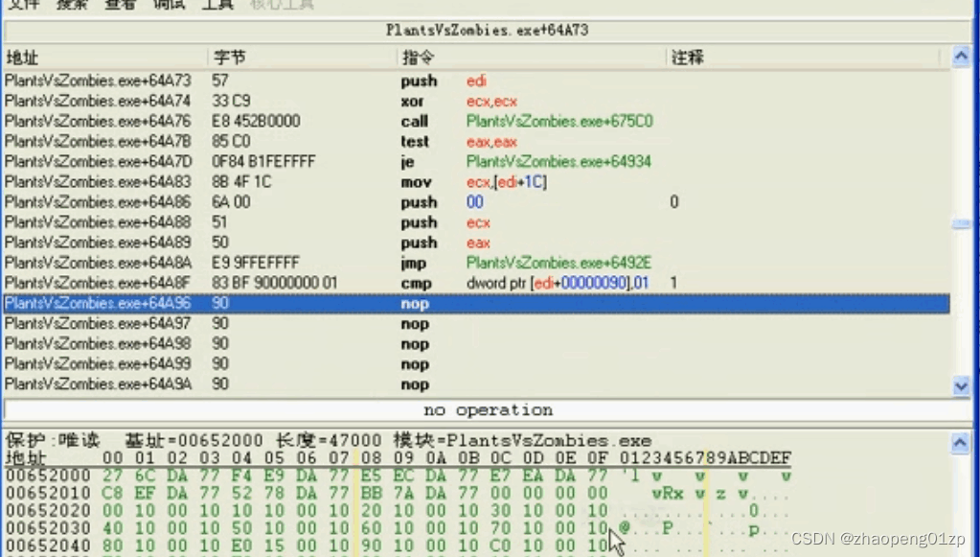Click hex row address 00652030

coord(48,528)
